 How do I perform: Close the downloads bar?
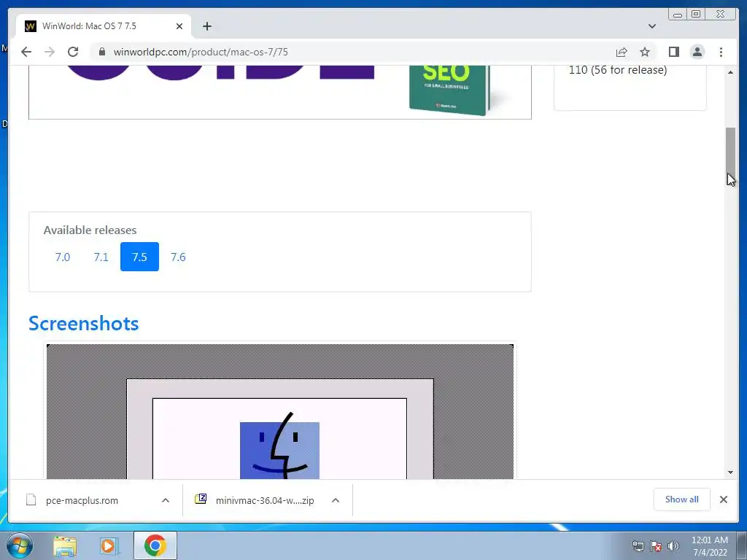(723, 499)
